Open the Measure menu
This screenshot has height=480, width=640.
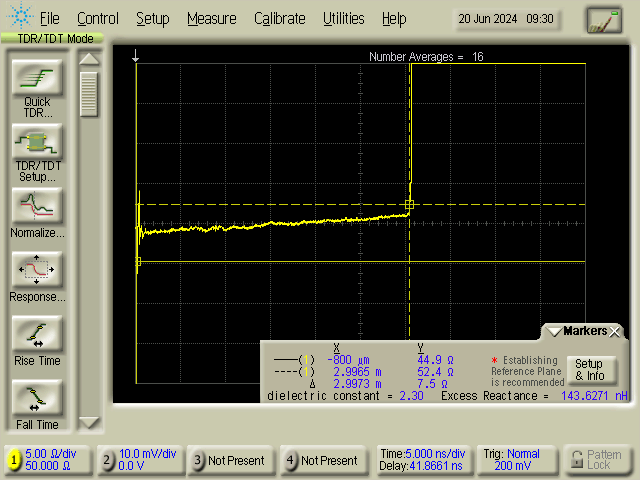pos(211,19)
